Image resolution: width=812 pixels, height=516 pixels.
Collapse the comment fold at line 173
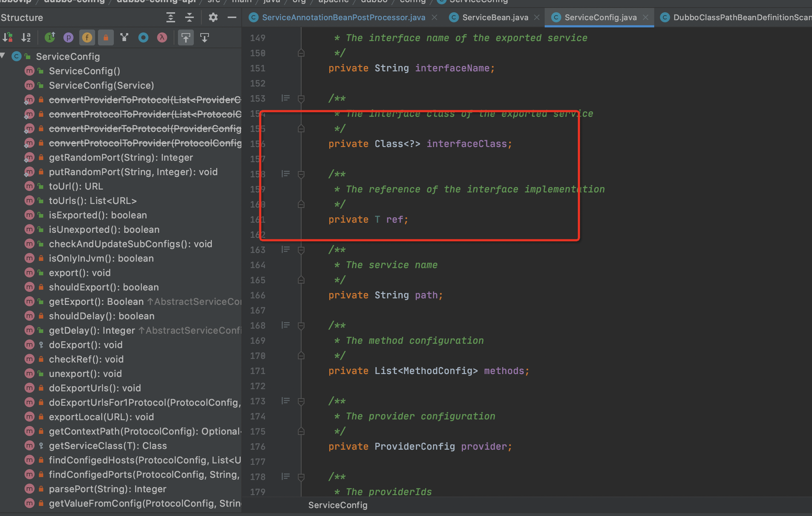coord(301,401)
